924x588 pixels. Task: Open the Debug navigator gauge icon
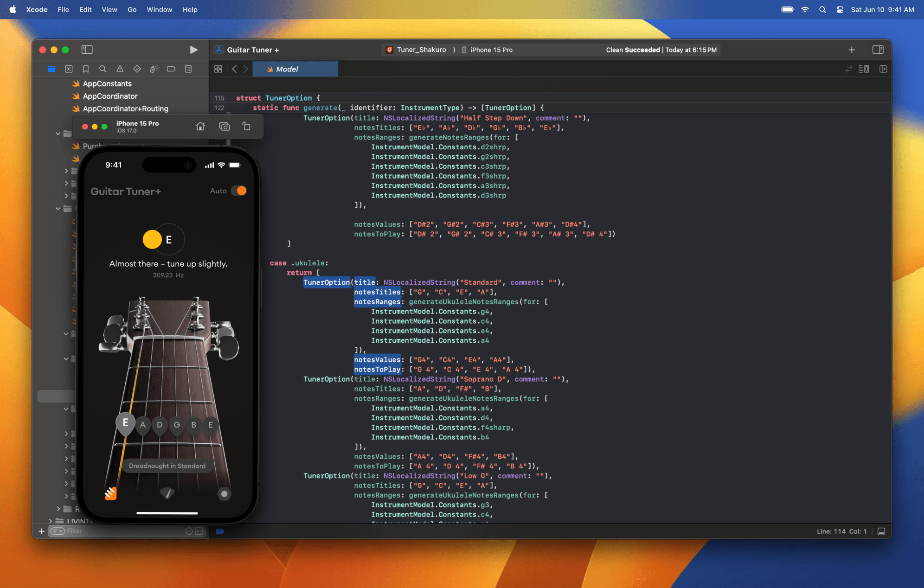point(154,69)
